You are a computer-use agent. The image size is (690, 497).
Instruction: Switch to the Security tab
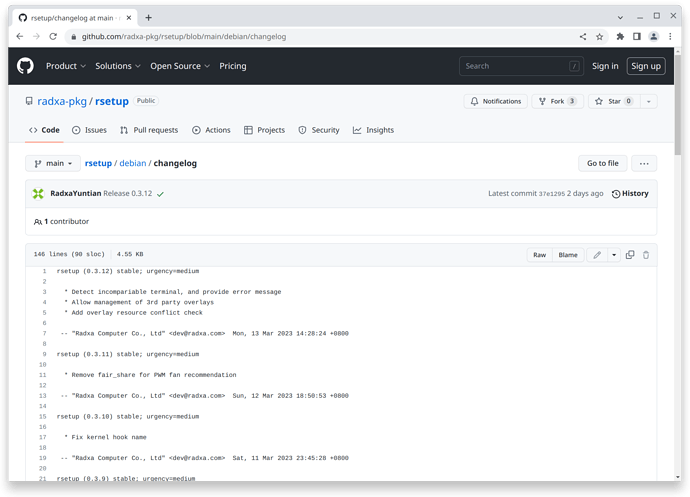point(319,130)
